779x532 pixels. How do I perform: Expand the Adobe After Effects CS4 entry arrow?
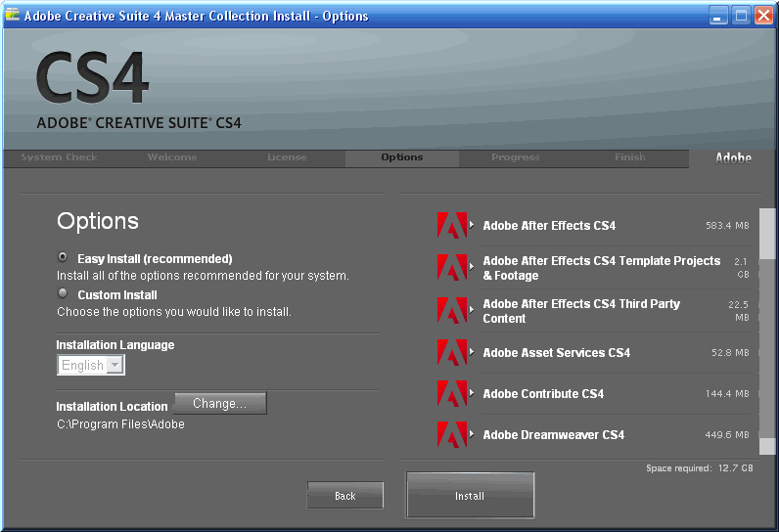[472, 225]
